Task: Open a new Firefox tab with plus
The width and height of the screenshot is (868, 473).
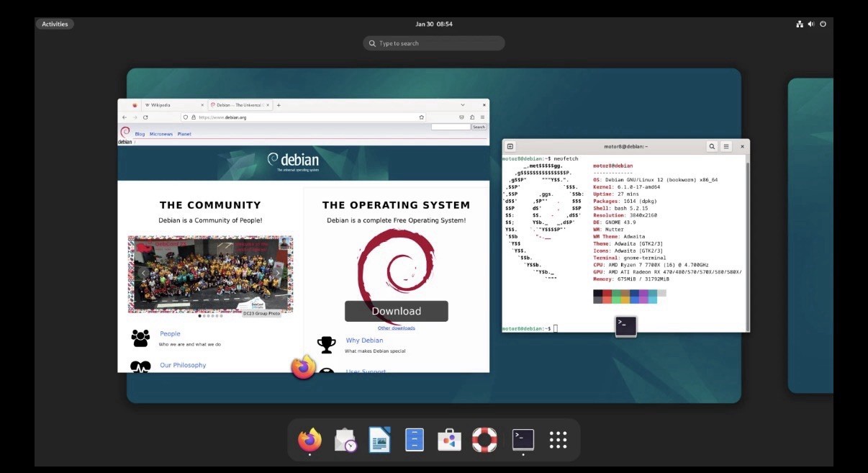Action: pyautogui.click(x=279, y=105)
